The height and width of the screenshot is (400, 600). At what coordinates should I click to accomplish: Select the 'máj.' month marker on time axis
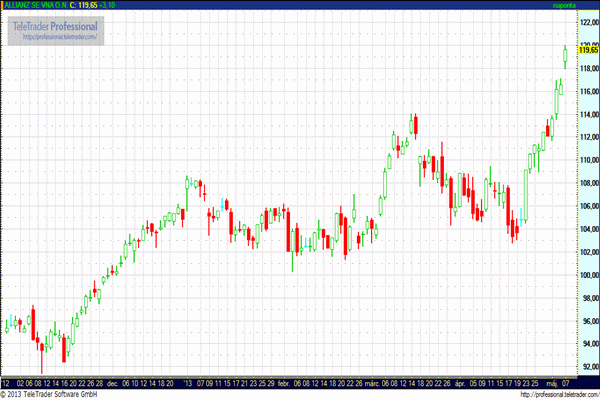pyautogui.click(x=550, y=382)
